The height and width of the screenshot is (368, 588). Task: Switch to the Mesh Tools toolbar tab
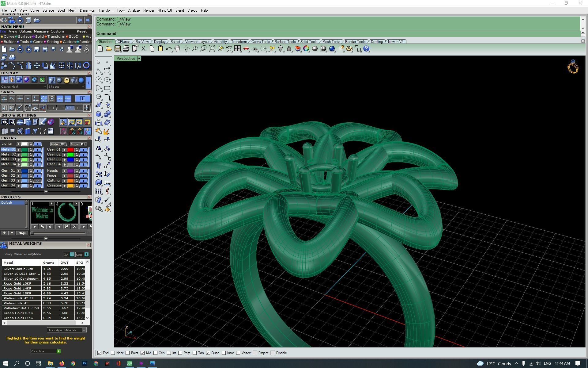coord(331,42)
